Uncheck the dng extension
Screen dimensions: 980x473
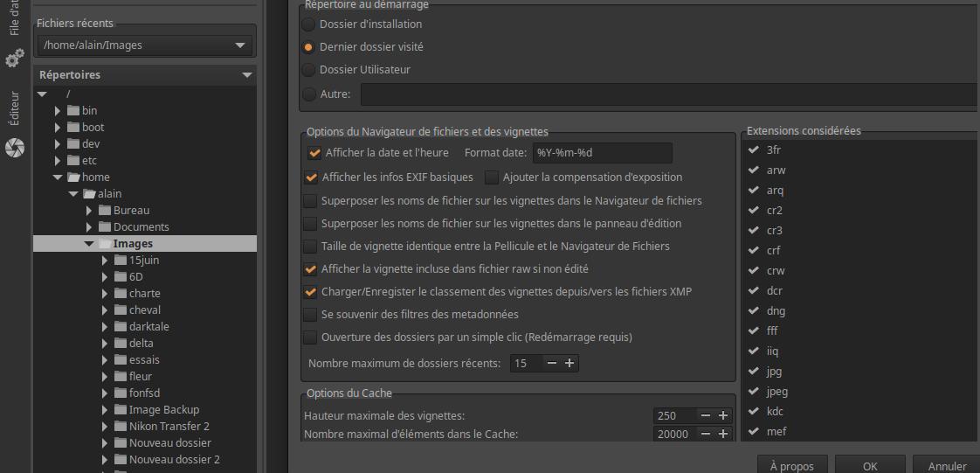tap(753, 310)
